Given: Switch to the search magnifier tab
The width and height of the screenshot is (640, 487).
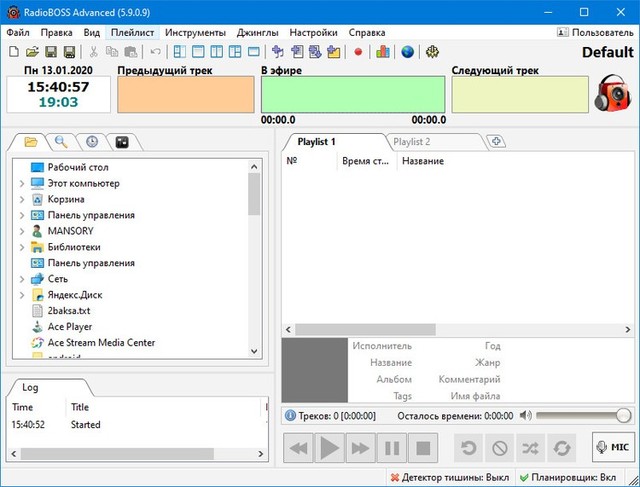Looking at the screenshot, I should pyautogui.click(x=61, y=142).
